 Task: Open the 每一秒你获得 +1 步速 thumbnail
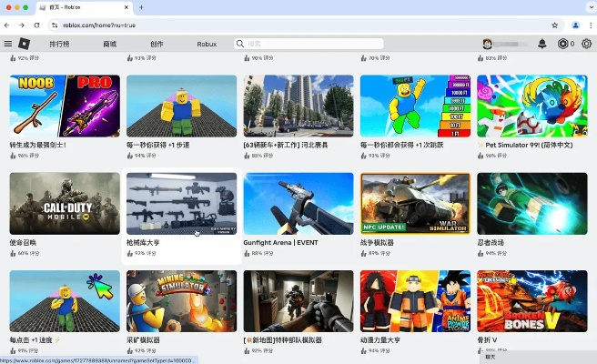[x=182, y=106]
